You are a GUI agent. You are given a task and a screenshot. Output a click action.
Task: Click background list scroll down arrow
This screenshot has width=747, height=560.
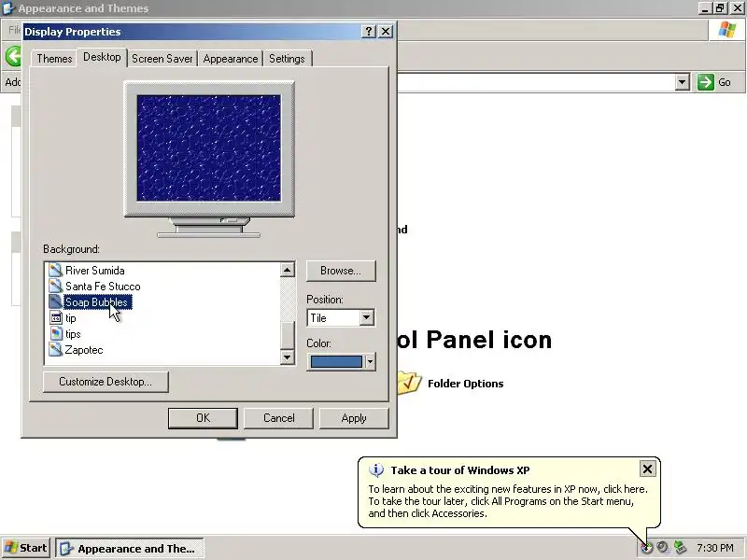click(287, 357)
